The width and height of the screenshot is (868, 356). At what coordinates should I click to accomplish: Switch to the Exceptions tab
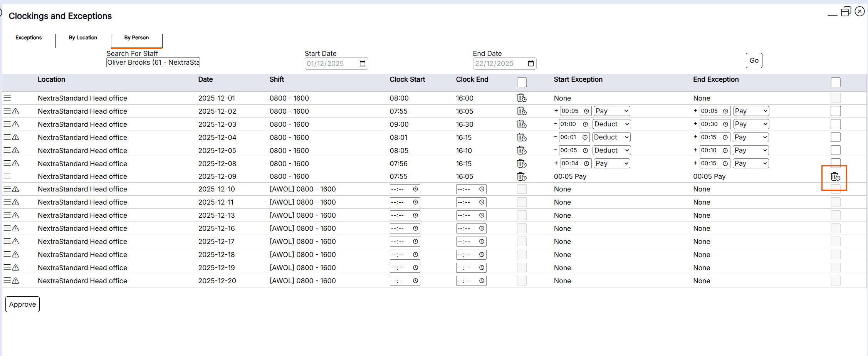(29, 38)
